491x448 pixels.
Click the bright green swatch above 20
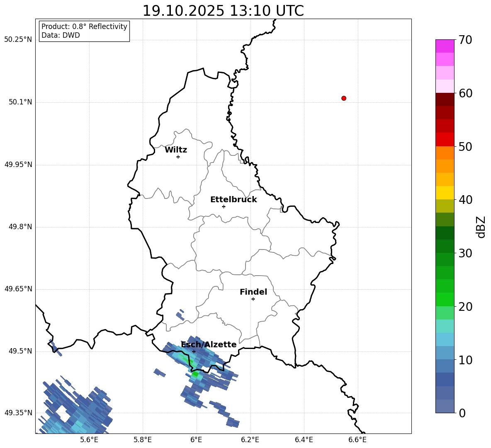click(445, 299)
